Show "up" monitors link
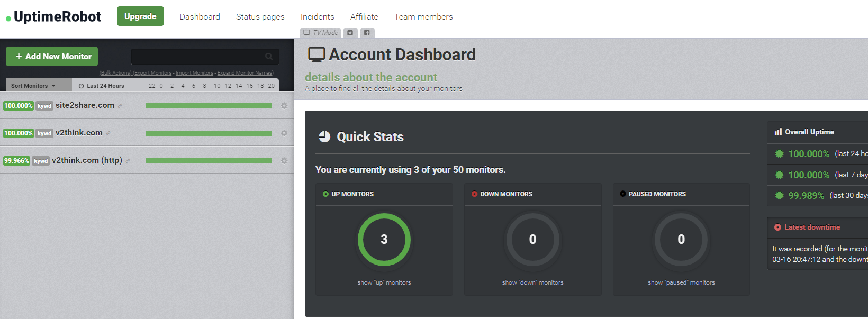The width and height of the screenshot is (868, 319). [x=384, y=282]
